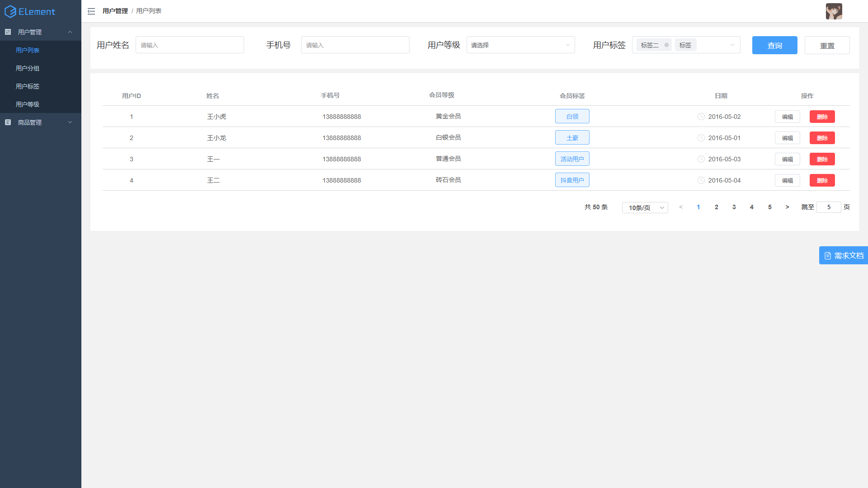Delete the row for 王一
868x488 pixels.
click(822, 159)
